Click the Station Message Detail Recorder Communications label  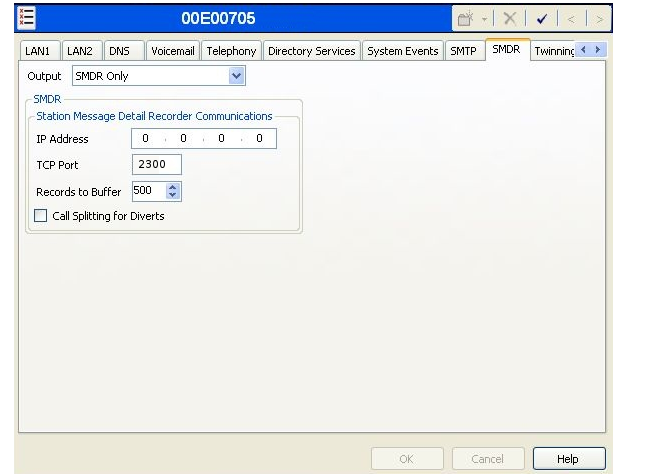[x=154, y=116]
